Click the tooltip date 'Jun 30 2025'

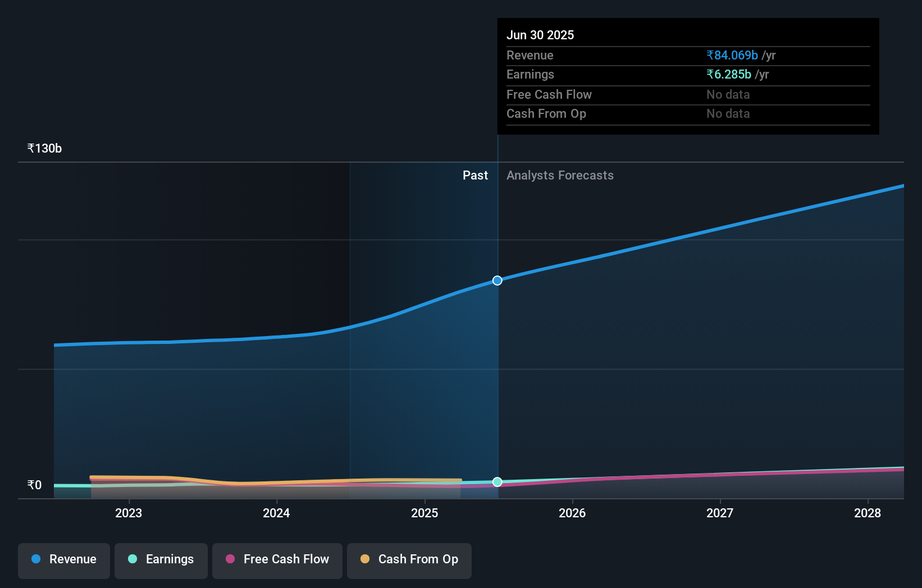point(540,35)
